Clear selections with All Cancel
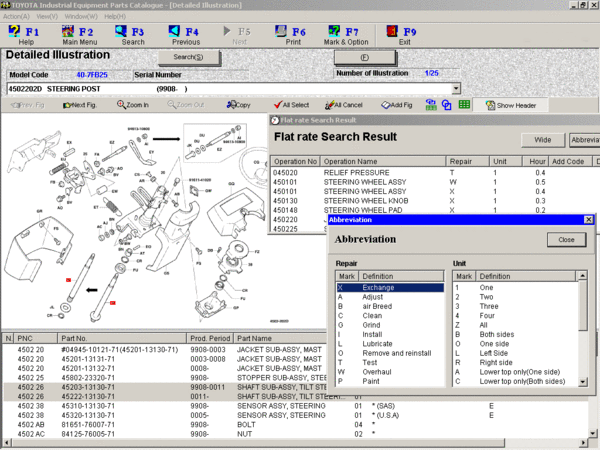Image resolution: width=600 pixels, height=450 pixels. [x=344, y=104]
